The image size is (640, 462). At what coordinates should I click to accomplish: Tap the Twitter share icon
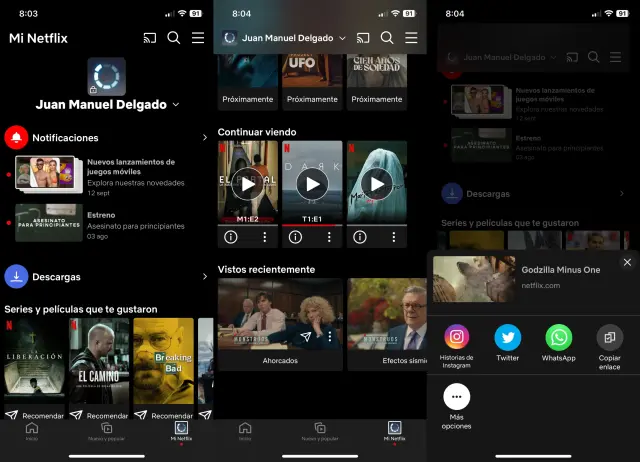click(507, 338)
